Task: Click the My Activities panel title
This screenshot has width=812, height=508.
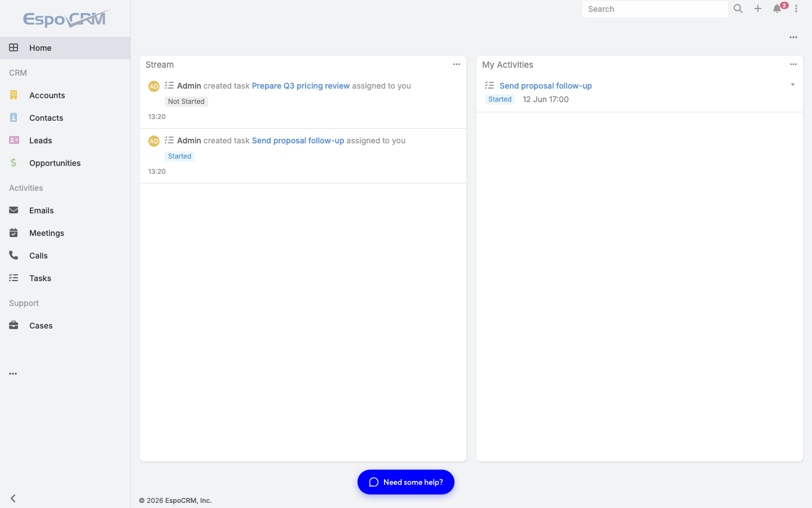Action: click(507, 65)
